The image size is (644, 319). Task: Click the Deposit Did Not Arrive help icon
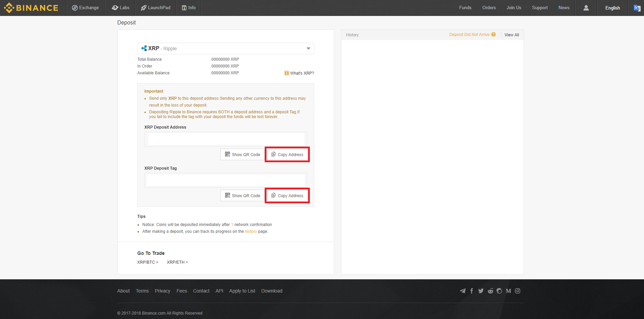(x=494, y=35)
